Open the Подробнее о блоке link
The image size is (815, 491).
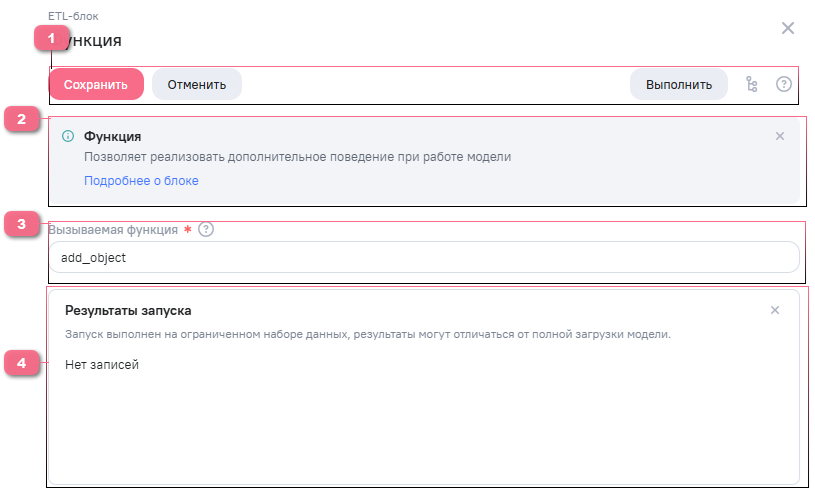pos(141,181)
